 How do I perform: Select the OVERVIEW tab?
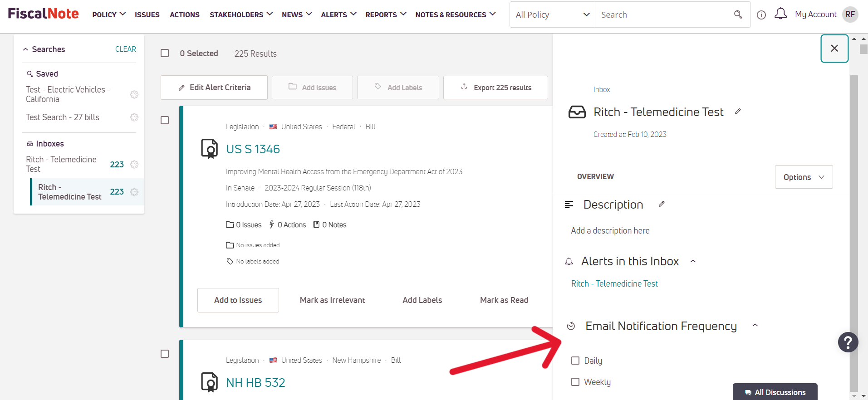(595, 176)
